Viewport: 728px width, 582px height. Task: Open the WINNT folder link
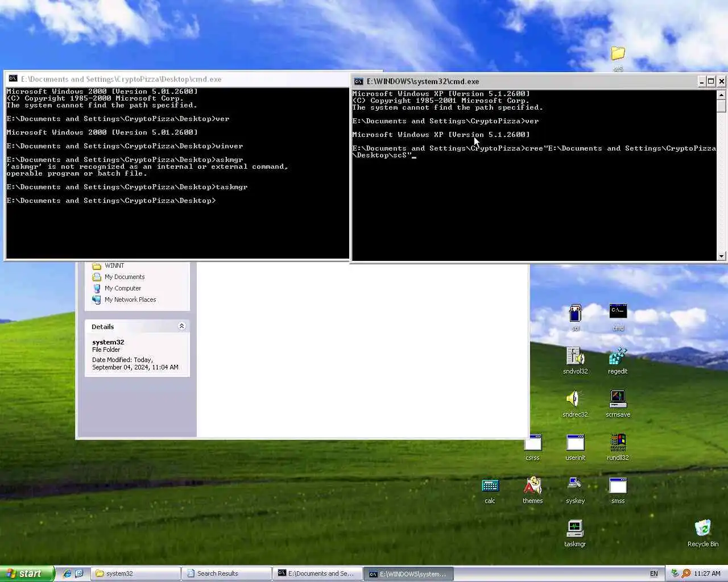point(108,265)
